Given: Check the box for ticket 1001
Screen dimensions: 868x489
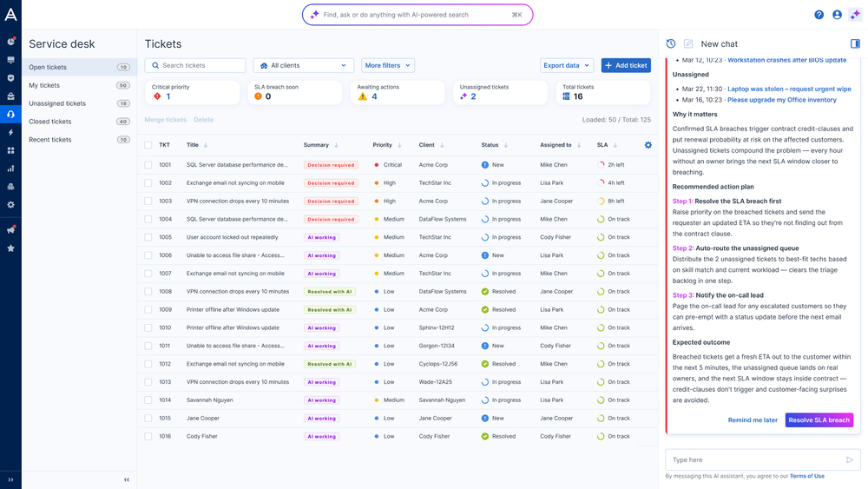Looking at the screenshot, I should click(x=148, y=165).
